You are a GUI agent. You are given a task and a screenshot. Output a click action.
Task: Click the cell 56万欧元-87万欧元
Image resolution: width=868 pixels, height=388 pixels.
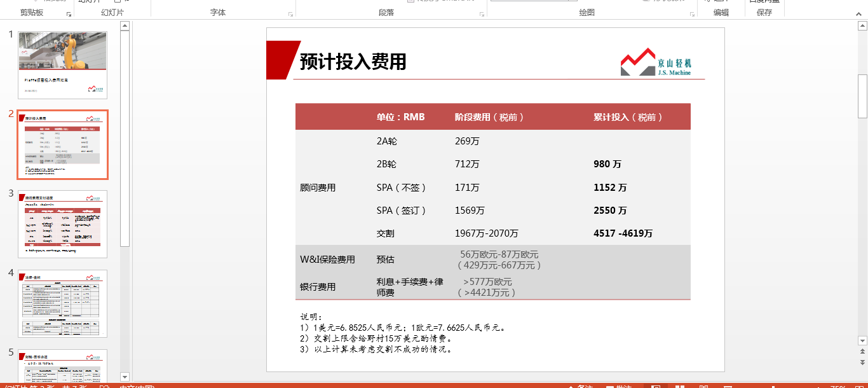tap(499, 254)
